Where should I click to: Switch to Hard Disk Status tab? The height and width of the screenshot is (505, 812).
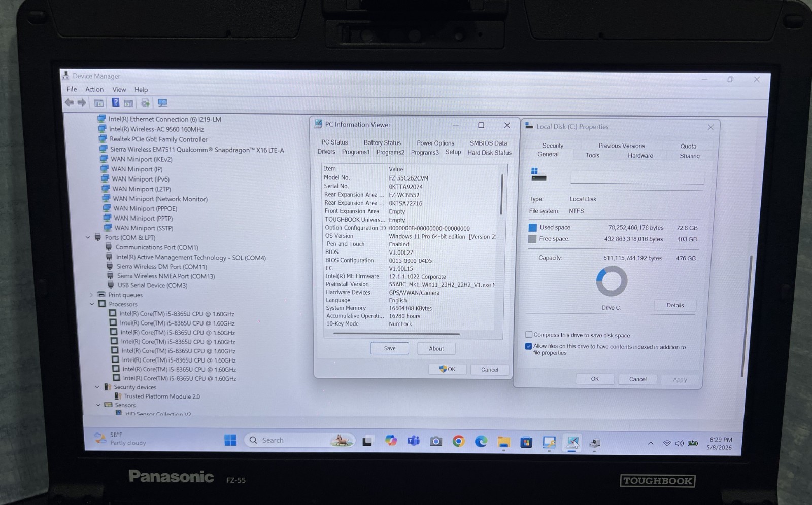click(489, 152)
